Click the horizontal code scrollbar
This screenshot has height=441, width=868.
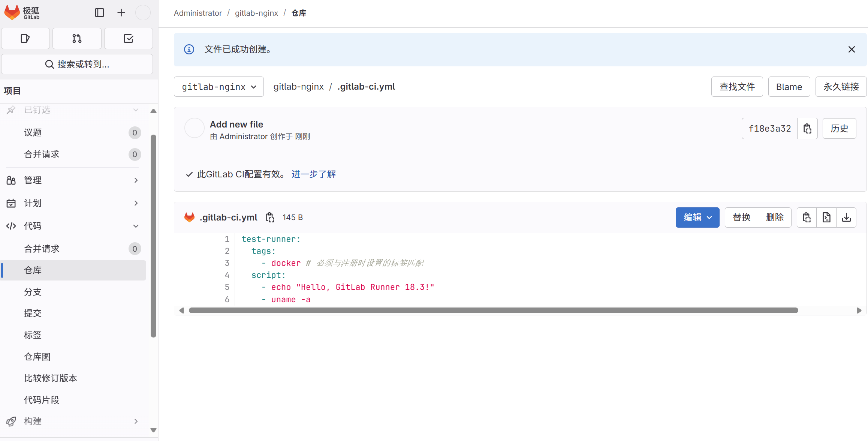493,310
